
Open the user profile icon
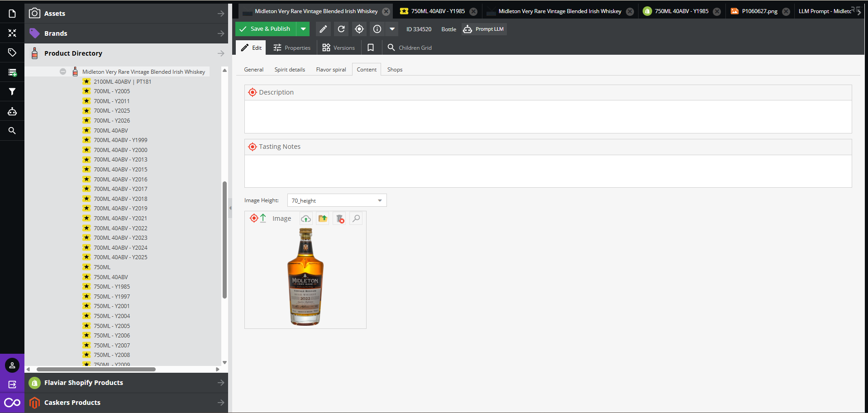coord(12,366)
